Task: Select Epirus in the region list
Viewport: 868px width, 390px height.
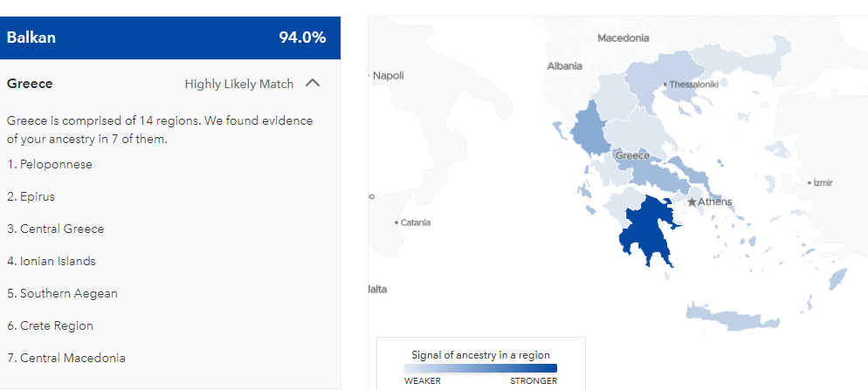Action: coord(31,196)
